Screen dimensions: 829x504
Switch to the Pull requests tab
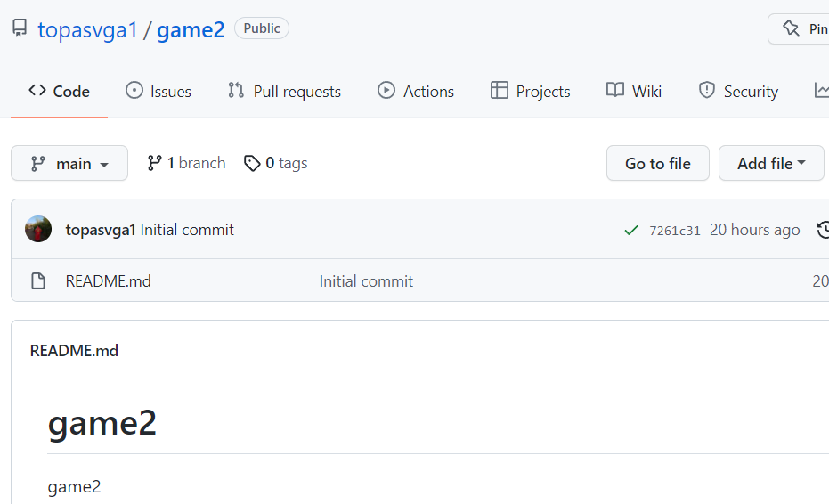284,91
